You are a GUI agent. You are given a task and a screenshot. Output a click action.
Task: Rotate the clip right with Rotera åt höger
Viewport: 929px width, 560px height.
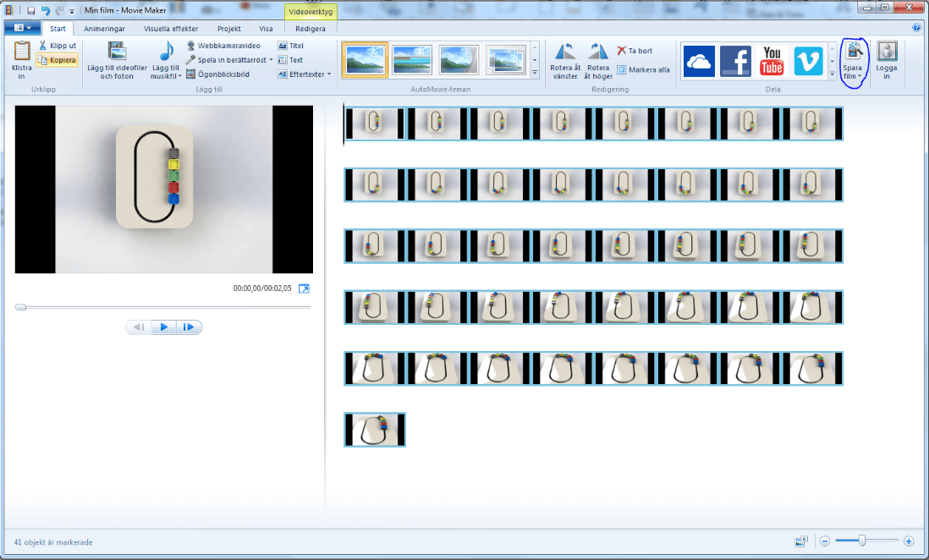(x=597, y=59)
